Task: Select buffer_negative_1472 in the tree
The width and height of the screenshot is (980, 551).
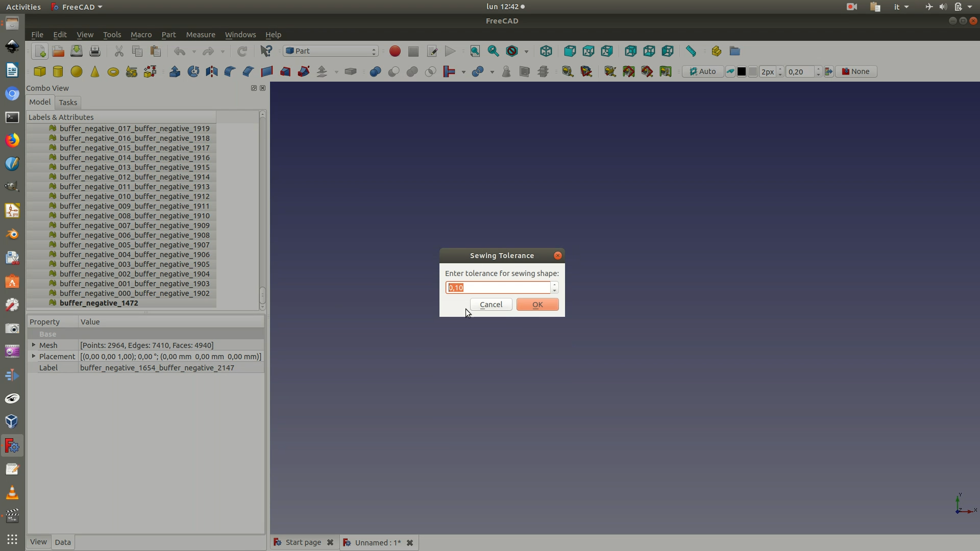Action: pyautogui.click(x=99, y=303)
